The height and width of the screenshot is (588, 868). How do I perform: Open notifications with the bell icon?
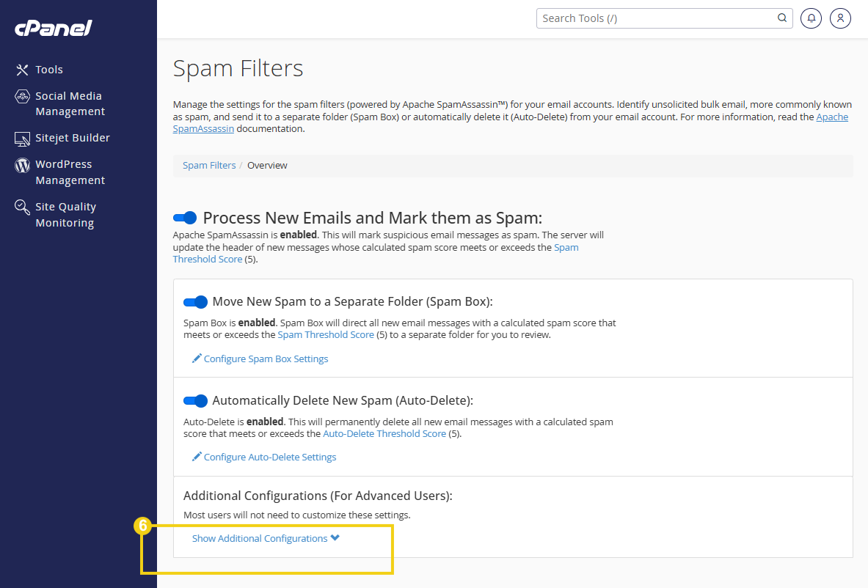811,18
